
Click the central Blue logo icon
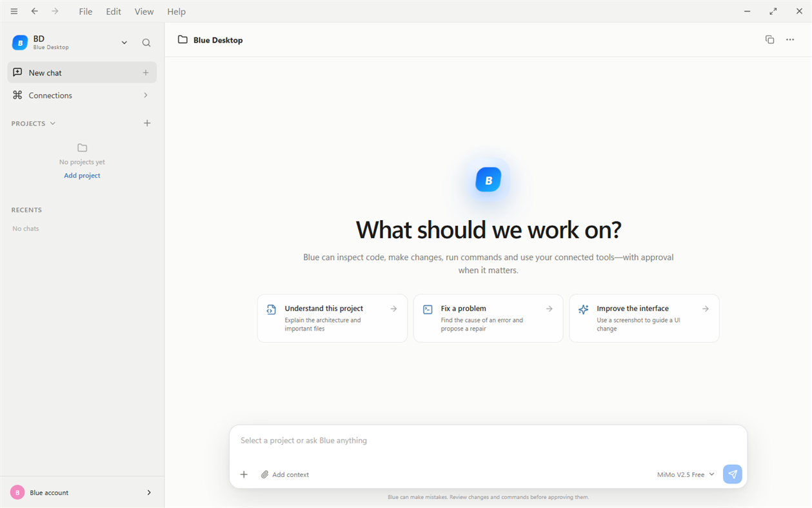tap(488, 180)
